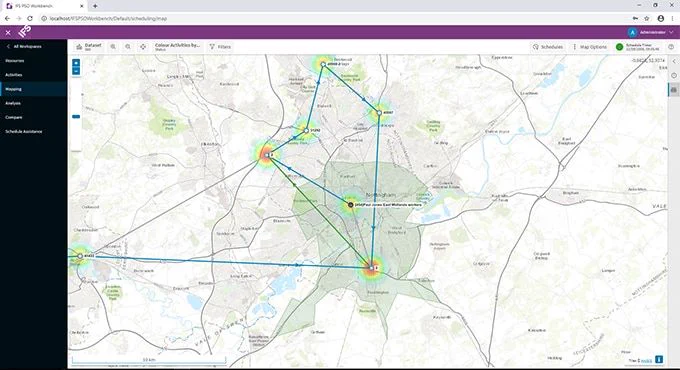This screenshot has height=370, width=680.
Task: Click the key password icon in address bar
Action: (x=635, y=18)
